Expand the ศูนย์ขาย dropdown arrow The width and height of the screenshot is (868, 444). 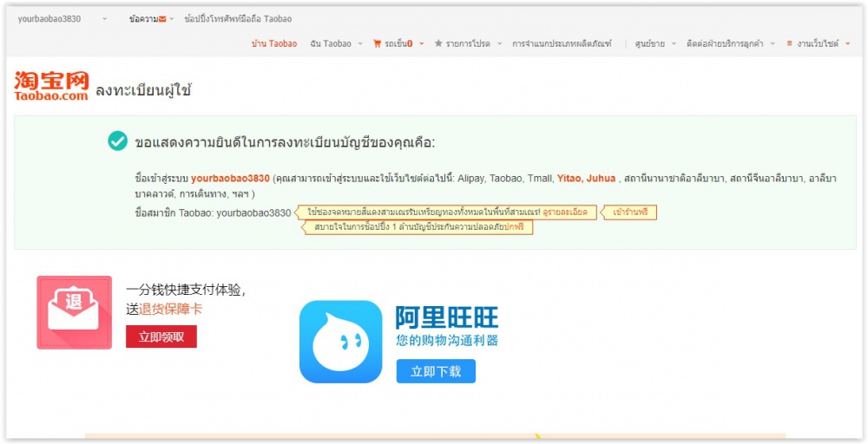point(674,43)
